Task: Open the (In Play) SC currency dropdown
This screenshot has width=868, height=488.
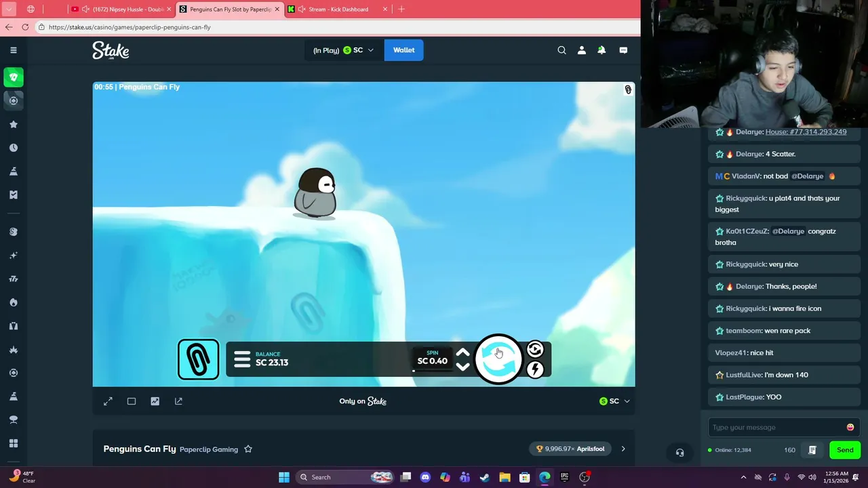Action: pos(343,50)
